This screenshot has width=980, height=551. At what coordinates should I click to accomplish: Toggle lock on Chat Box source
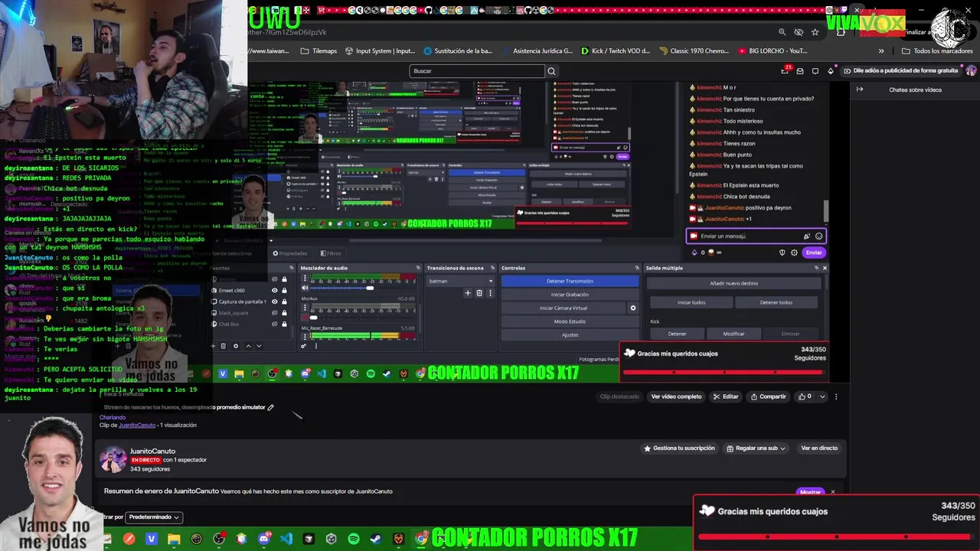click(284, 324)
